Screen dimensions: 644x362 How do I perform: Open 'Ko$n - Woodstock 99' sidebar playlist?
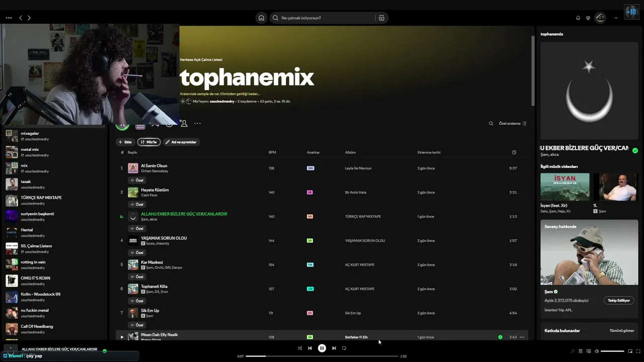point(54,297)
